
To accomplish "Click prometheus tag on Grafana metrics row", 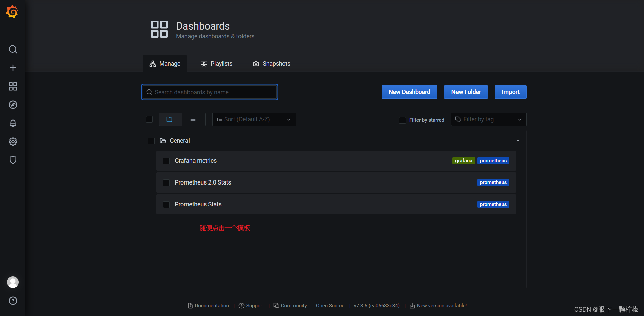I will click(x=493, y=161).
